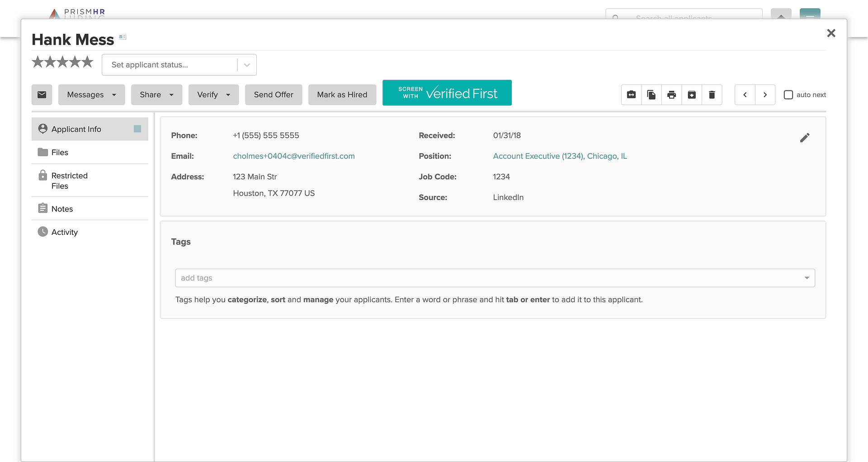Screen dimensions: 868x462
Task: Go to the previous applicant arrow
Action: coord(745,95)
